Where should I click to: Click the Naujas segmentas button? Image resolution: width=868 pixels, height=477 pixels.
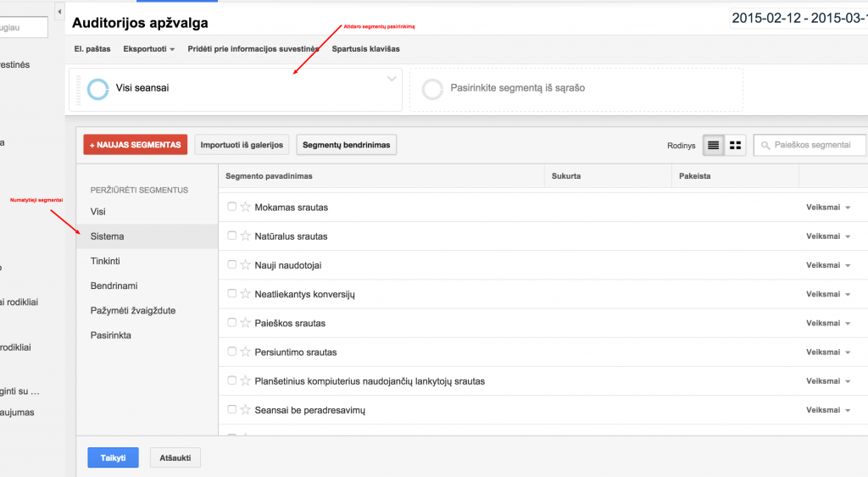click(x=135, y=145)
